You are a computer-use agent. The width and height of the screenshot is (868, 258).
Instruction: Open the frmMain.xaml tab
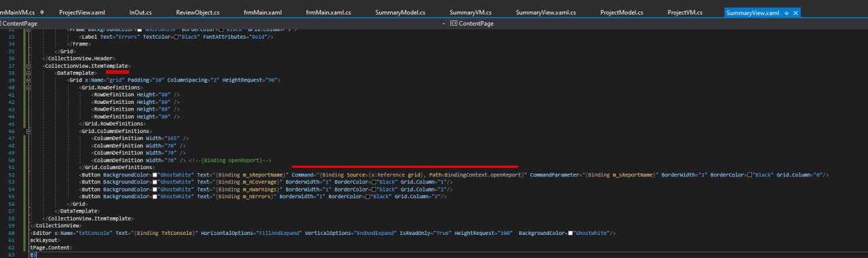pyautogui.click(x=262, y=13)
